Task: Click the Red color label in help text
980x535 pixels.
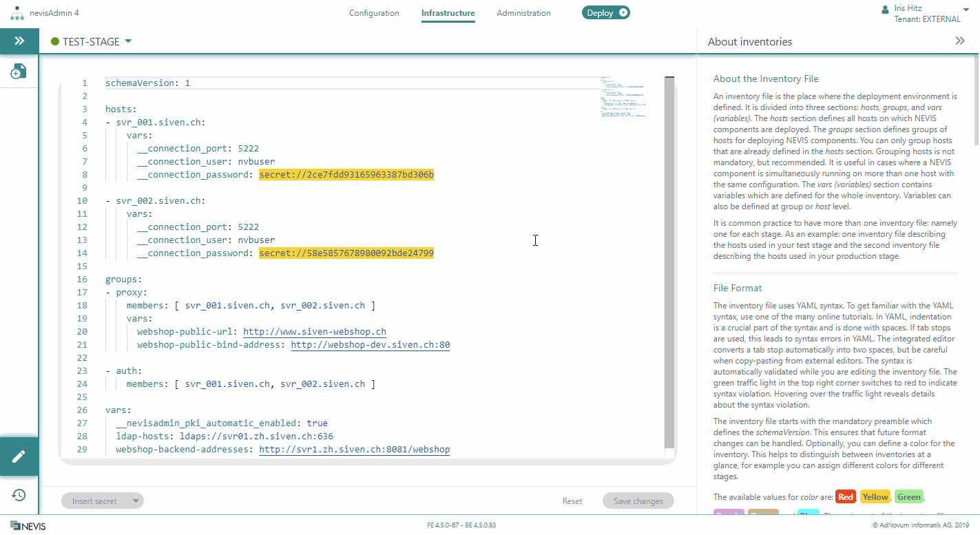Action: (846, 497)
